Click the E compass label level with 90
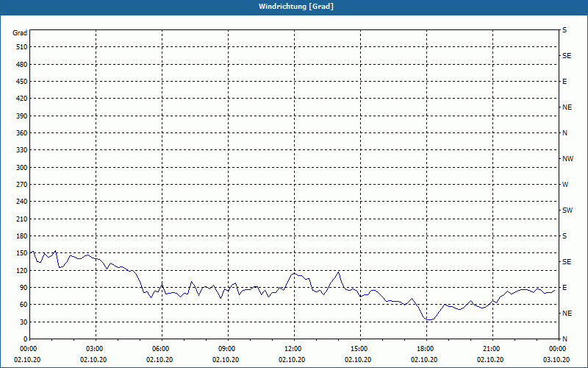Viewport: 588px width, 368px height. click(564, 288)
